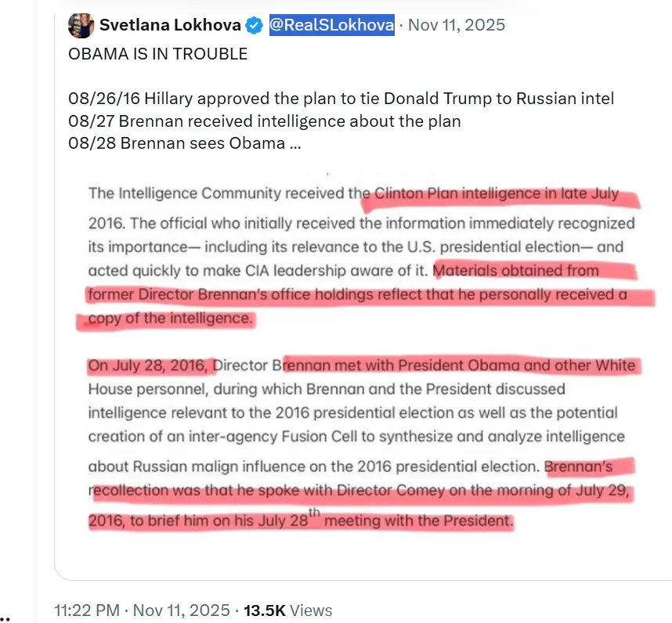Click Svetlana Lokhova's profile avatar
The width and height of the screenshot is (672, 623).
(80, 25)
